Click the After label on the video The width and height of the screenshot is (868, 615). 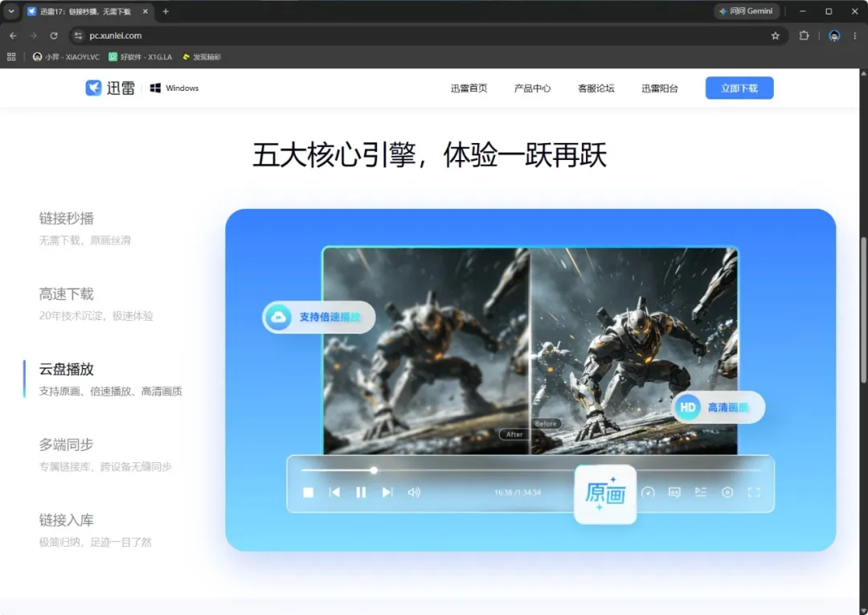(x=514, y=435)
